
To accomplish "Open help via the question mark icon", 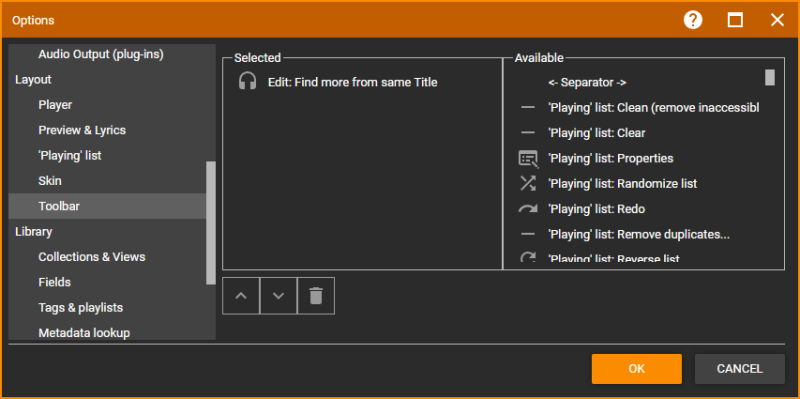I will (x=693, y=20).
